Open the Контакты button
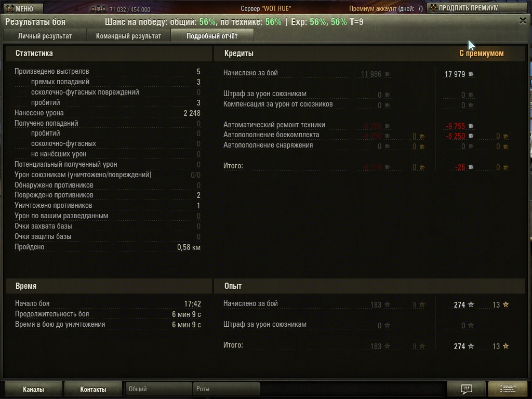This screenshot has width=532, height=399. (93, 389)
